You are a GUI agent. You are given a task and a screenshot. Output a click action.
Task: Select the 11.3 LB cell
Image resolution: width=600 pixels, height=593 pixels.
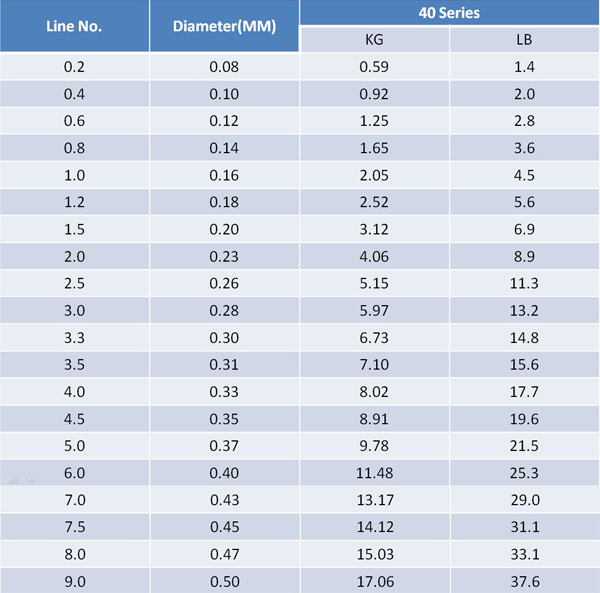(x=524, y=283)
